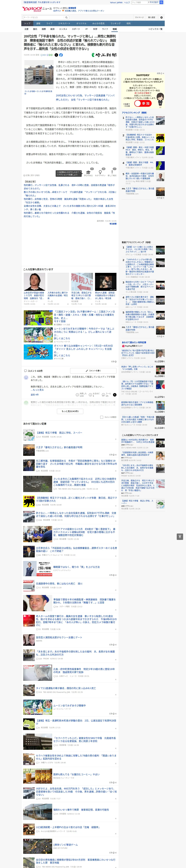Open the 強制わいせつ事件で無罪 article link
Image resolution: width=186 pixels, height=868 pixels.
[81, 810]
